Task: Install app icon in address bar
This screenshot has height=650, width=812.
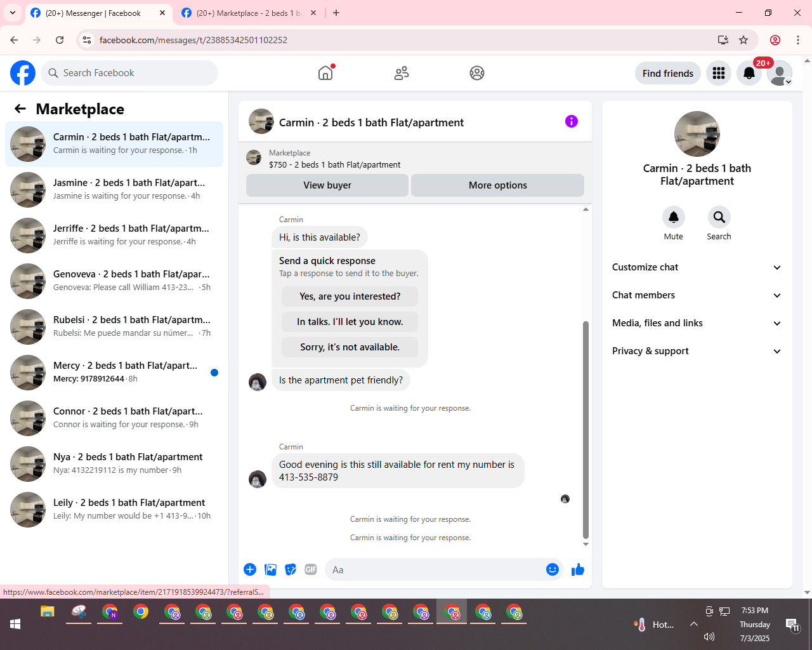Action: pyautogui.click(x=723, y=40)
